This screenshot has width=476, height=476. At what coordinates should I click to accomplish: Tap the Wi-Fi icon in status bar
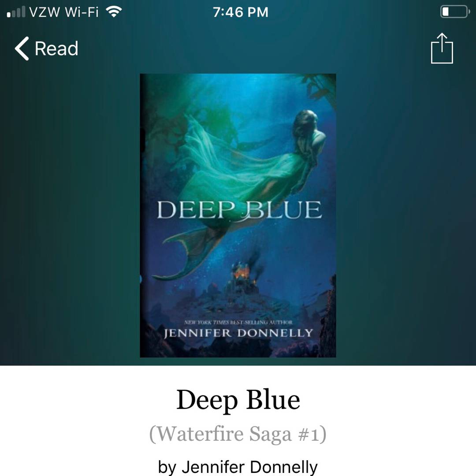114,12
